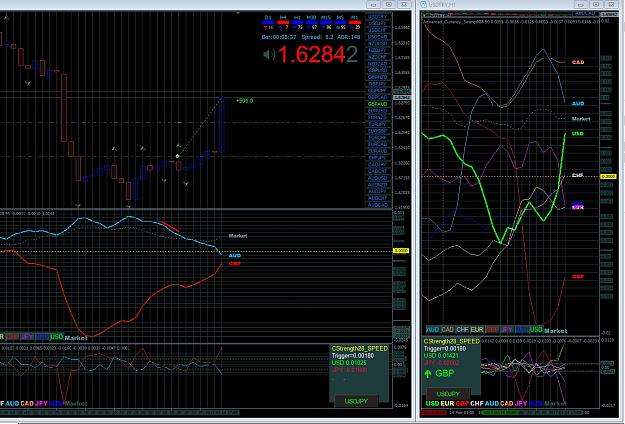Click the highlighted green GBPAUD symbol
This screenshot has height=424, width=625.
[377, 104]
